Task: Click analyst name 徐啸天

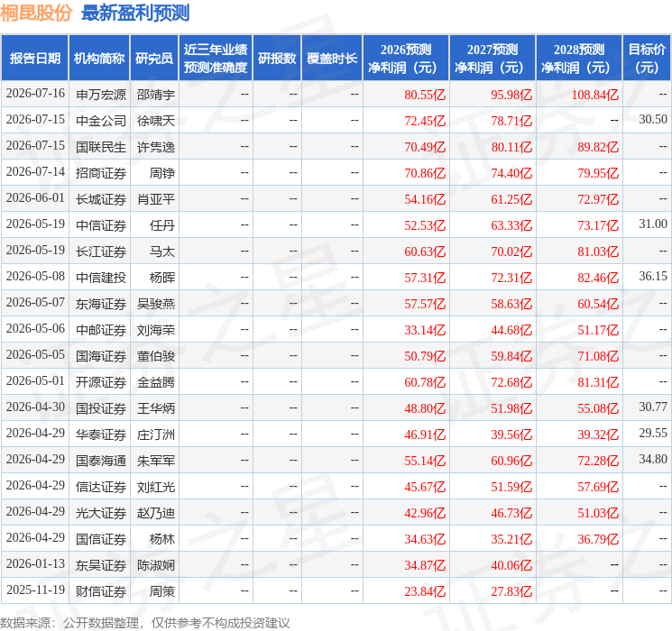Action: [156, 121]
